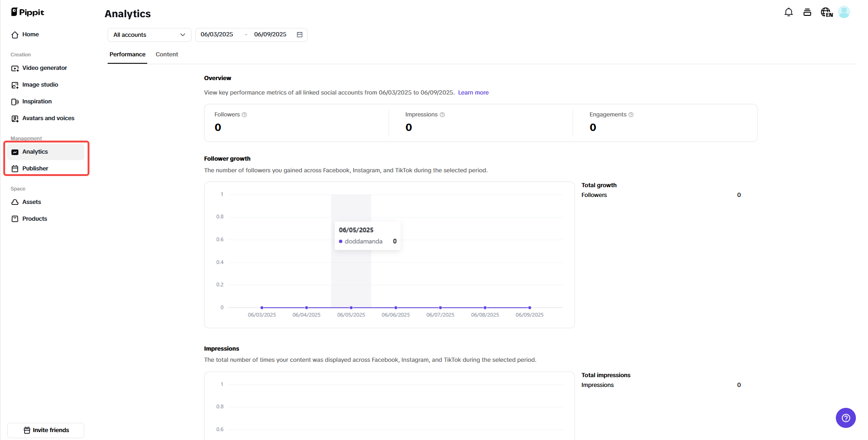The image size is (868, 440).
Task: Click the Pippit logo
Action: [27, 12]
